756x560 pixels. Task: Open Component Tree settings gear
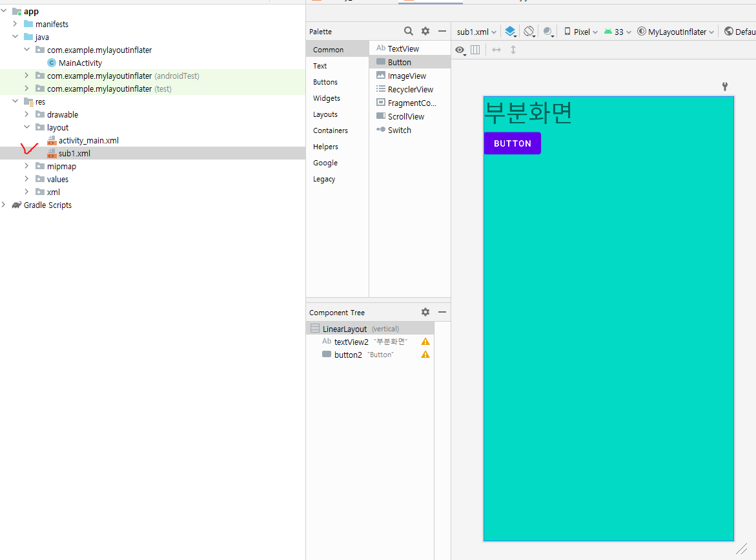pos(425,312)
